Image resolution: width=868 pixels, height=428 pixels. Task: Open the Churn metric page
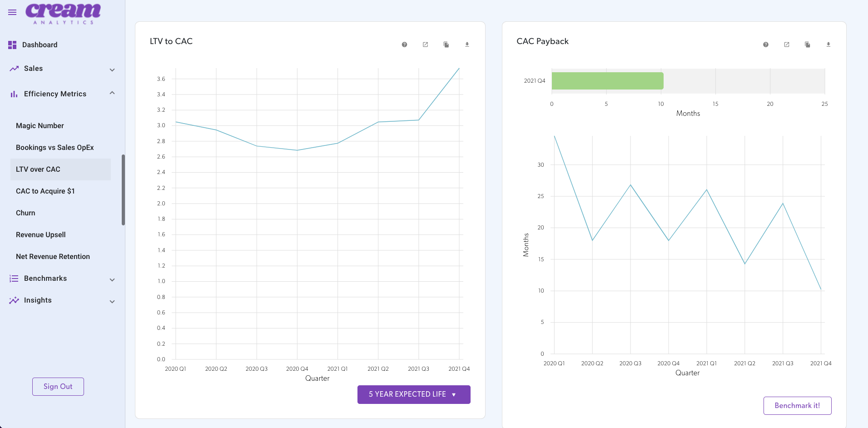[25, 213]
